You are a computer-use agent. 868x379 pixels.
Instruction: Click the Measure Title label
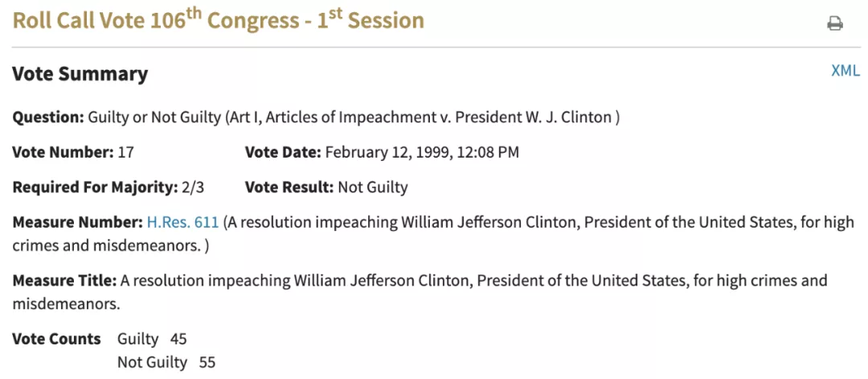pyautogui.click(x=64, y=280)
